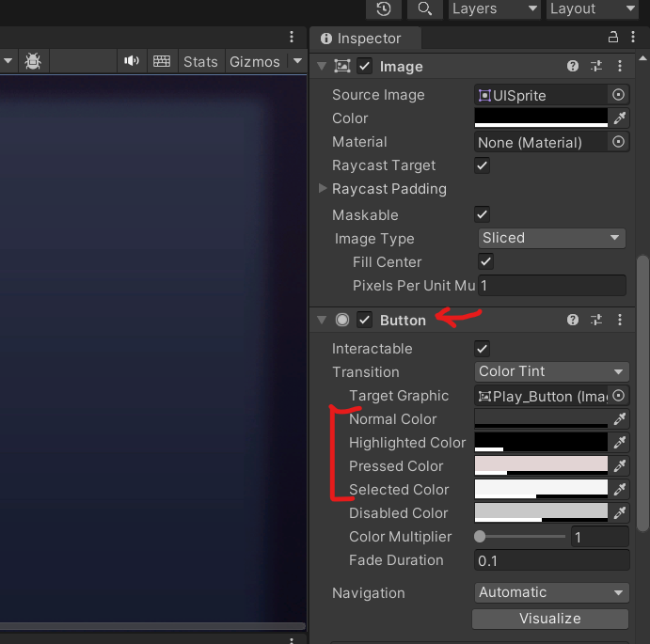Use the eyedropper for Normal Color

click(x=619, y=419)
